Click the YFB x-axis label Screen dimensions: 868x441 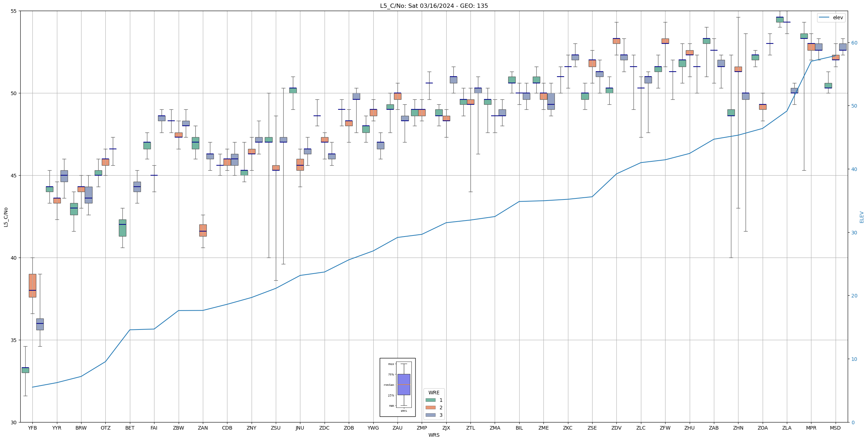tap(32, 428)
